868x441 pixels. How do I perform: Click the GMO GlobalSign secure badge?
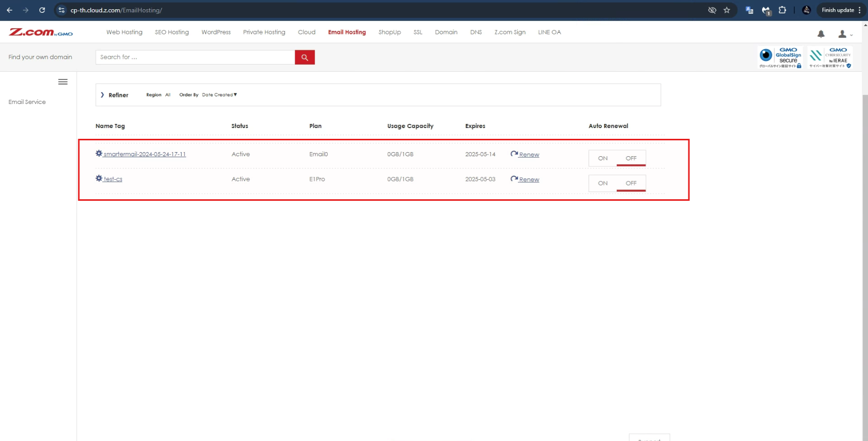pyautogui.click(x=780, y=57)
